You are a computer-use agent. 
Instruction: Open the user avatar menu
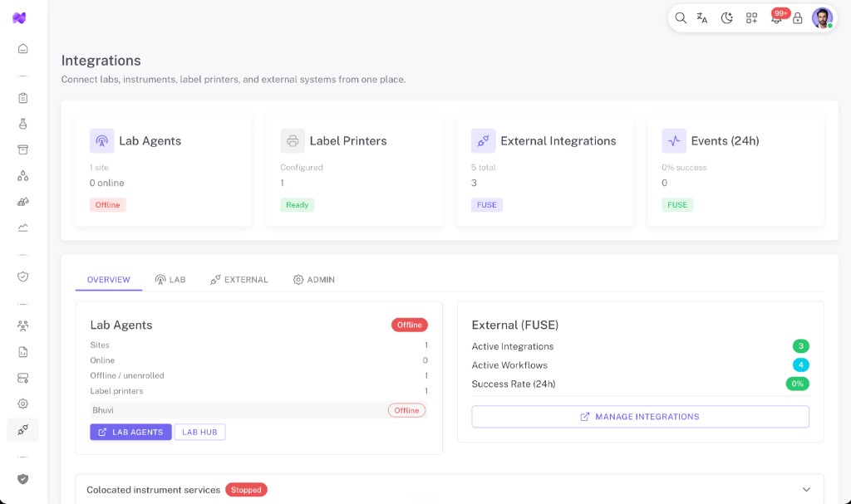pyautogui.click(x=822, y=18)
